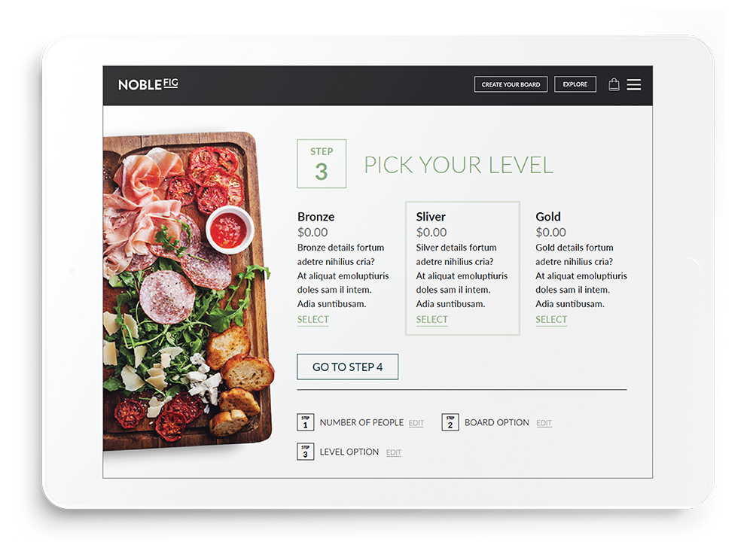Edit the Board Option step
Viewport: 753px width, 560px height.
[x=544, y=423]
